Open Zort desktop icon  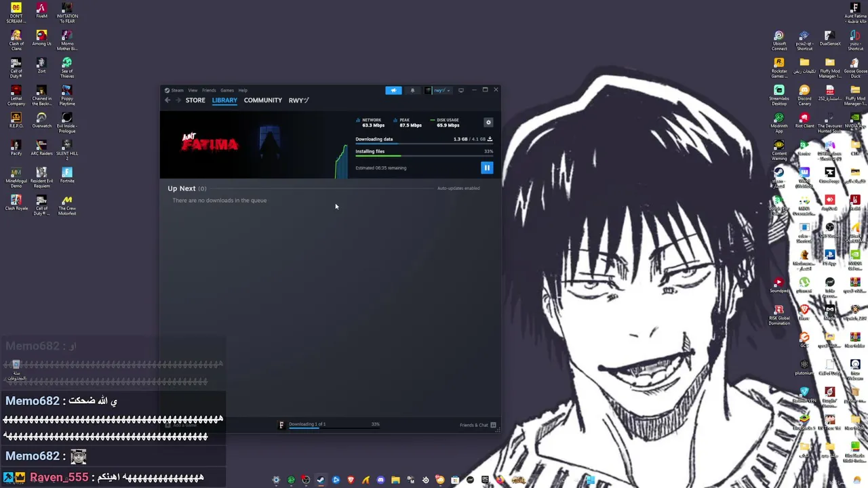click(x=41, y=66)
